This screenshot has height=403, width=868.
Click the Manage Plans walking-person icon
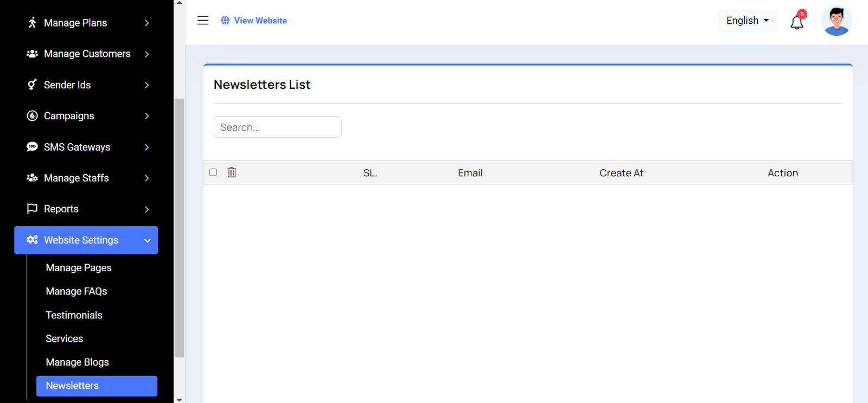click(32, 22)
